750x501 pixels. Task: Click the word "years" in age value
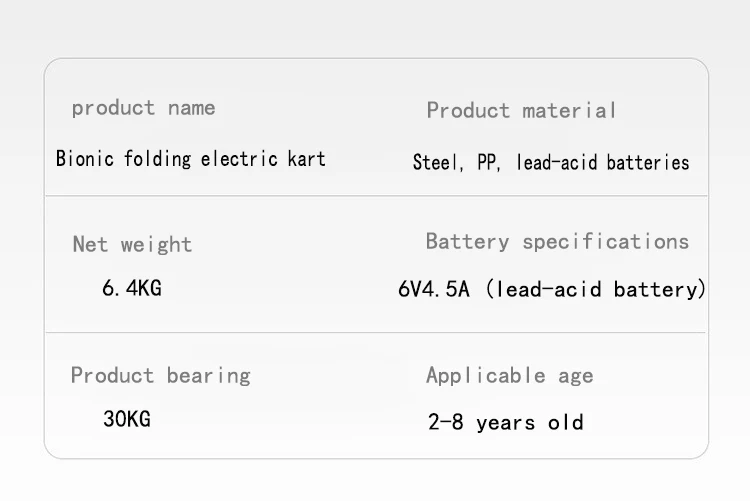[506, 422]
